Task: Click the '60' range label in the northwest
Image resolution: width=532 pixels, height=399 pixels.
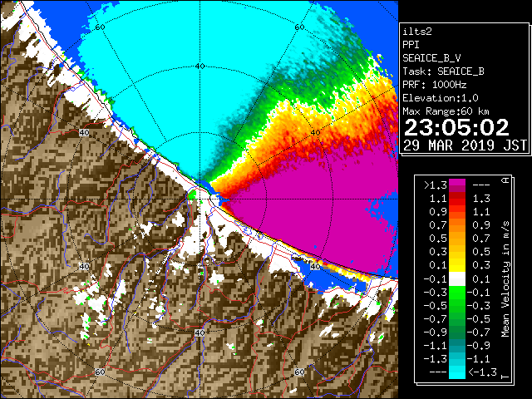Action: (100, 27)
